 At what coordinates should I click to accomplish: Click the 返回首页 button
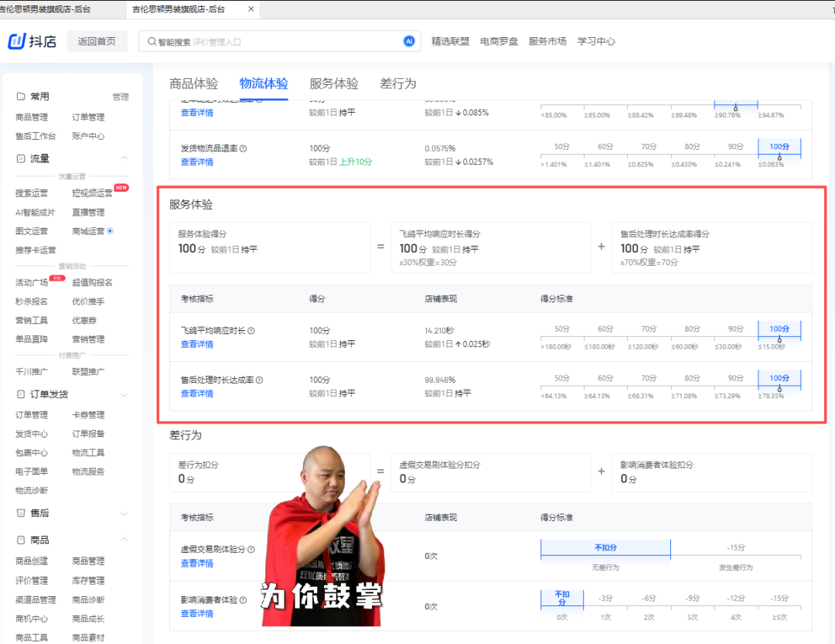click(x=97, y=42)
